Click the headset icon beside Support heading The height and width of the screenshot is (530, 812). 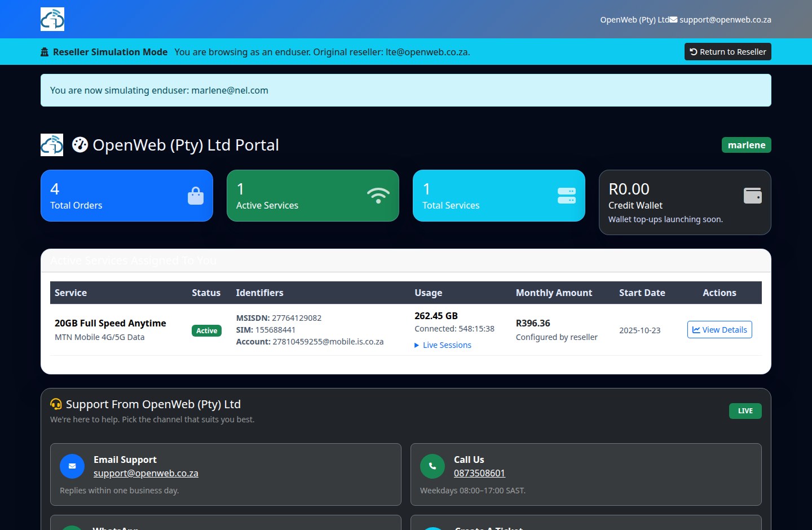pos(56,404)
